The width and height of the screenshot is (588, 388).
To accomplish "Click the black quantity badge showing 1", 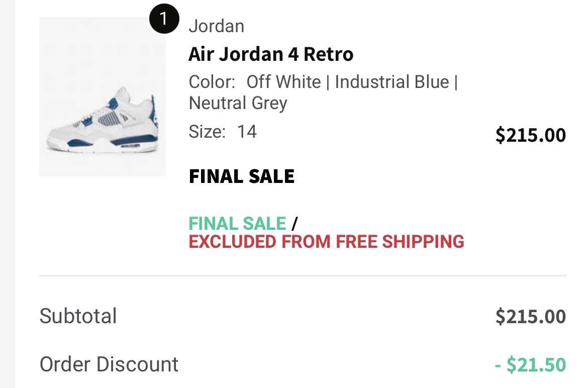I will pyautogui.click(x=164, y=20).
